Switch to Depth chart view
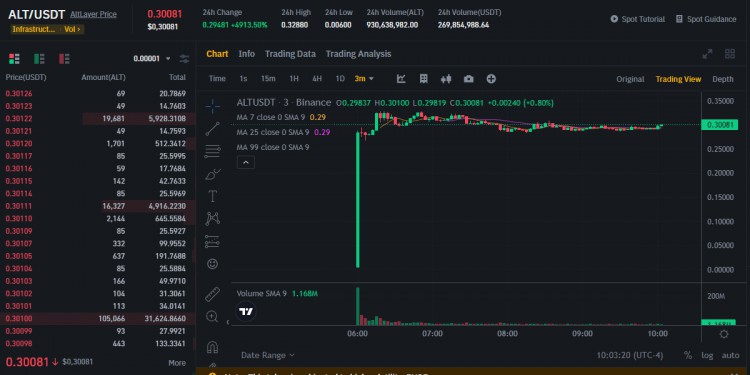The width and height of the screenshot is (750, 375). click(x=723, y=79)
